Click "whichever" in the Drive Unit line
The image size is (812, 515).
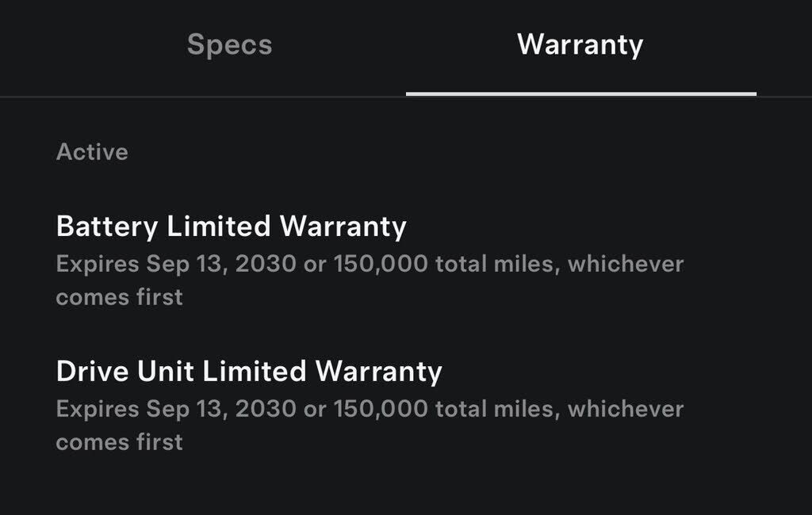(625, 409)
